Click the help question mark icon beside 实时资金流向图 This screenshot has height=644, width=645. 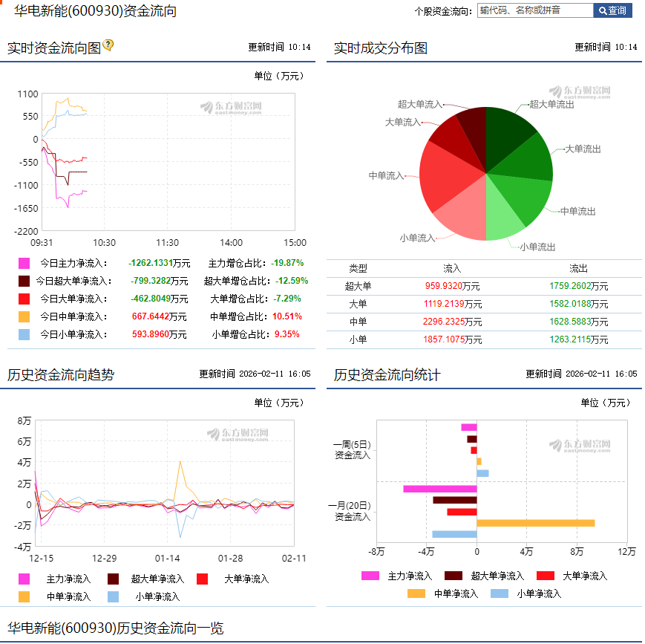(108, 45)
